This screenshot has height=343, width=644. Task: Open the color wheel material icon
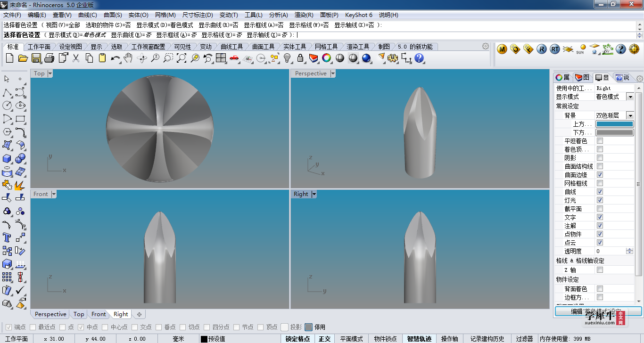click(326, 58)
